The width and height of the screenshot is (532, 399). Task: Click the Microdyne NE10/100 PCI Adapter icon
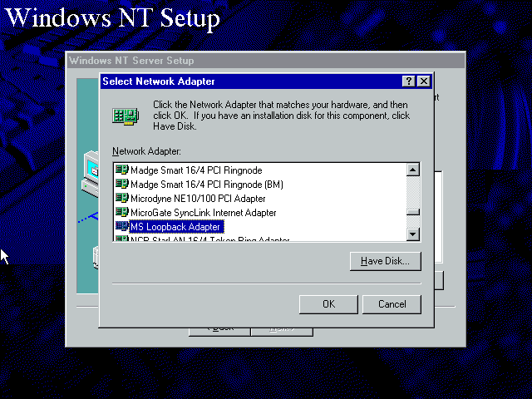click(x=122, y=198)
